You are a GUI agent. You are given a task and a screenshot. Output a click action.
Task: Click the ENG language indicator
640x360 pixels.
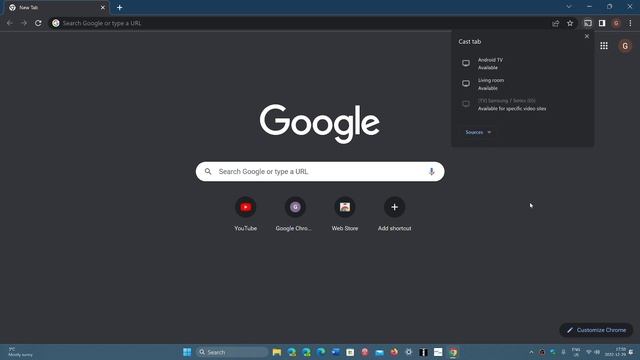point(576,352)
